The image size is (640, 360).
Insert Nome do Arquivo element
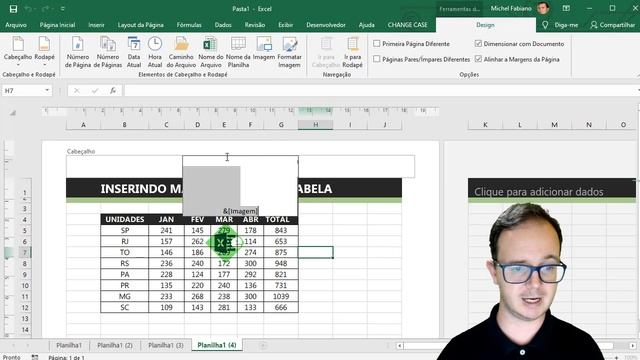pos(211,52)
